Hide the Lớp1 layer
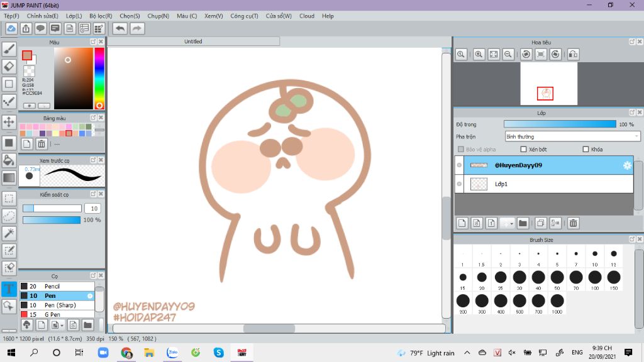 click(459, 184)
